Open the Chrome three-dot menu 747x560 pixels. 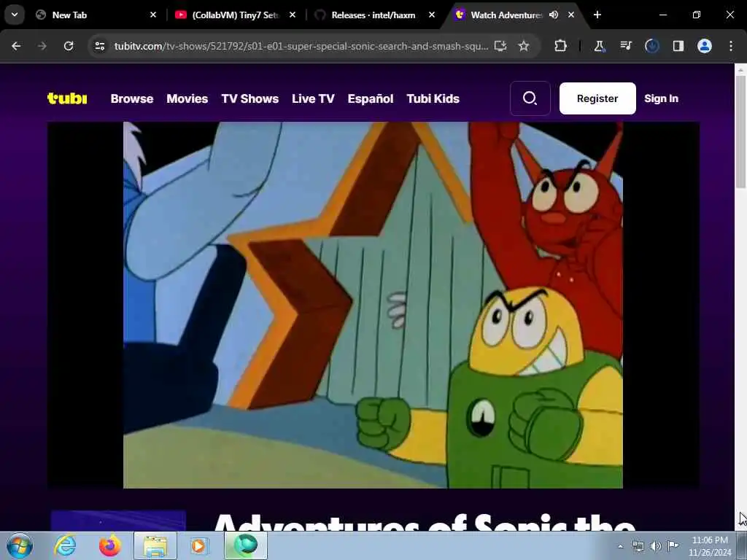731,46
